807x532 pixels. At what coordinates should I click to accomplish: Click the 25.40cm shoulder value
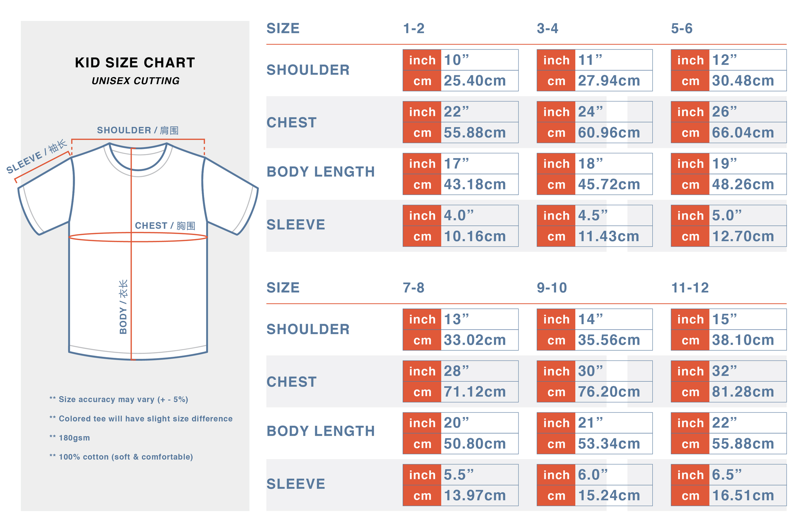(x=474, y=81)
